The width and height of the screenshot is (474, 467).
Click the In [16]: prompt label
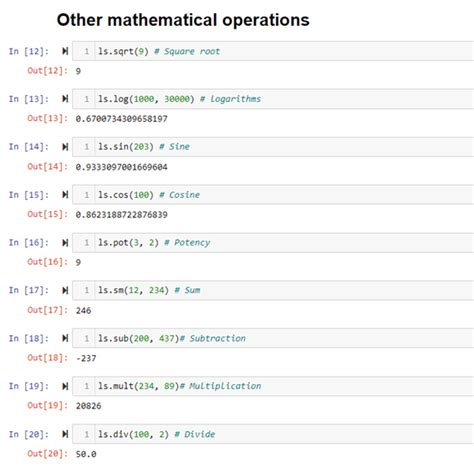pyautogui.click(x=29, y=242)
